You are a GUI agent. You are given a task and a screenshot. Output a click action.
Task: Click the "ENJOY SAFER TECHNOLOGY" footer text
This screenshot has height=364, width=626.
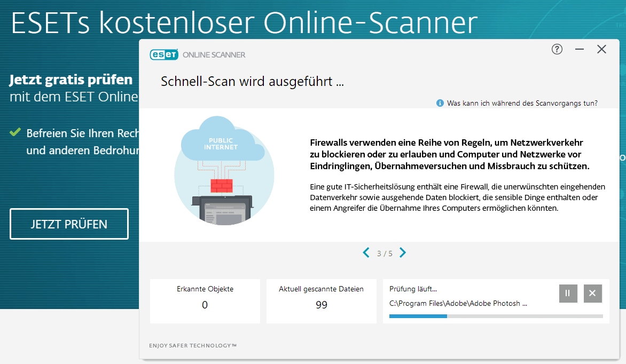(193, 346)
